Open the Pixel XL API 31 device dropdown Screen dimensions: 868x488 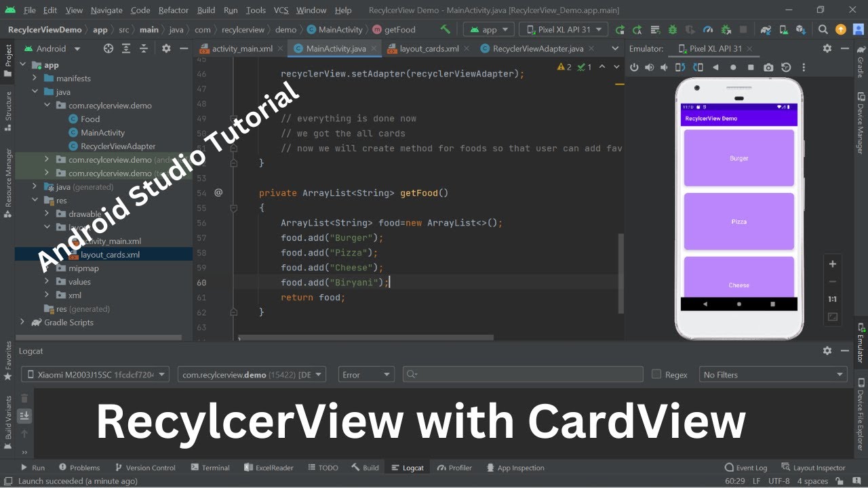tap(564, 29)
